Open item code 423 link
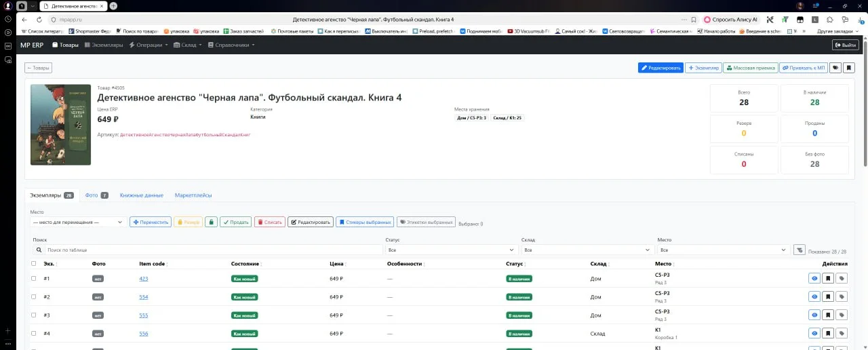Image resolution: width=868 pixels, height=350 pixels. point(144,279)
